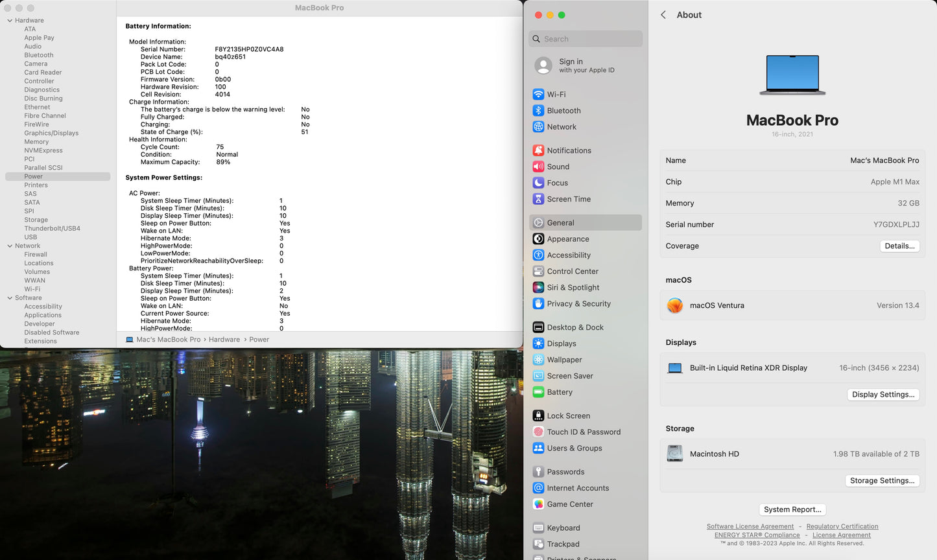The image size is (937, 560).
Task: Click the Focus moon icon
Action: [x=538, y=182]
